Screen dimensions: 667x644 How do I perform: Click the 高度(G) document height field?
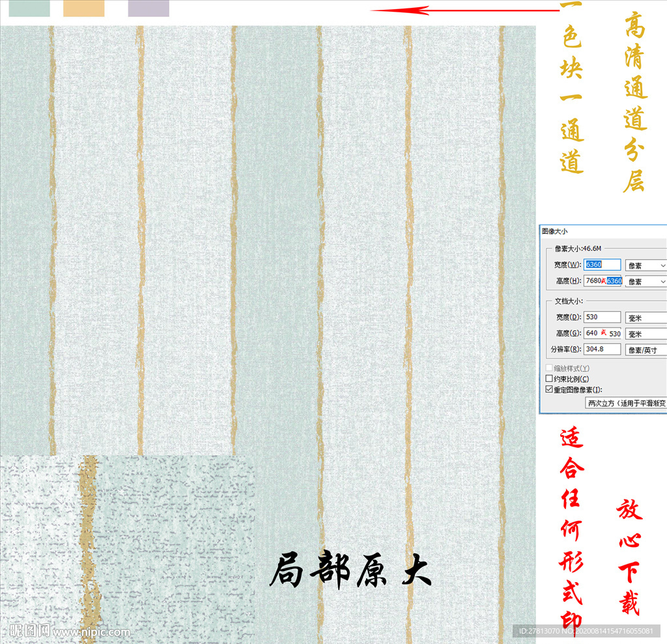pos(602,333)
